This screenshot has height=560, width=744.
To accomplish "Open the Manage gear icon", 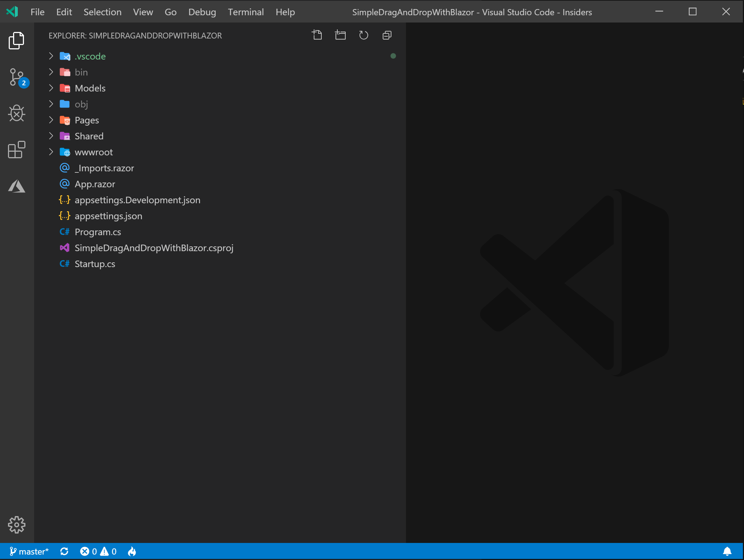I will pyautogui.click(x=17, y=524).
